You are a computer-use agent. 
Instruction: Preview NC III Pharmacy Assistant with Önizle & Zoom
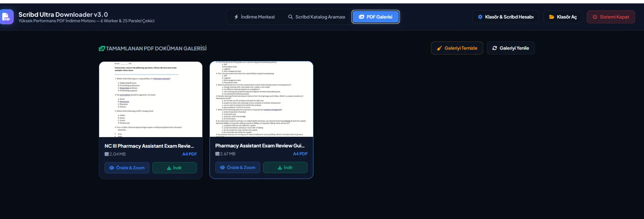pyautogui.click(x=127, y=168)
